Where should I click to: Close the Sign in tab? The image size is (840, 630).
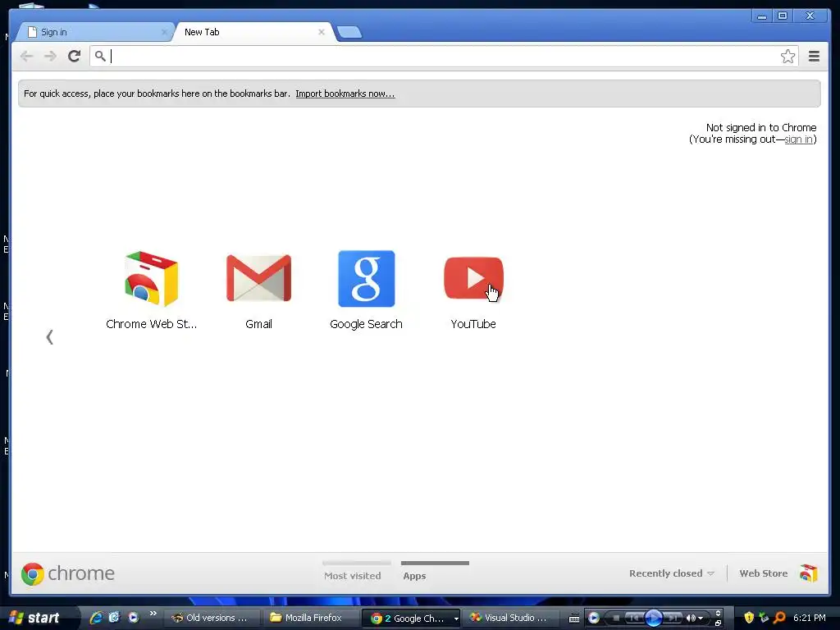[x=164, y=32]
